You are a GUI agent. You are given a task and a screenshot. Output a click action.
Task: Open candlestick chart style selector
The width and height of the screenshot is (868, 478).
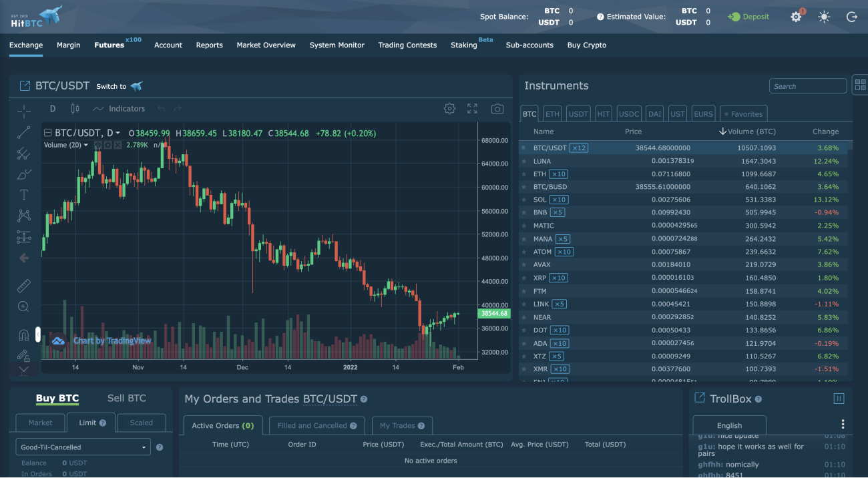click(x=75, y=108)
